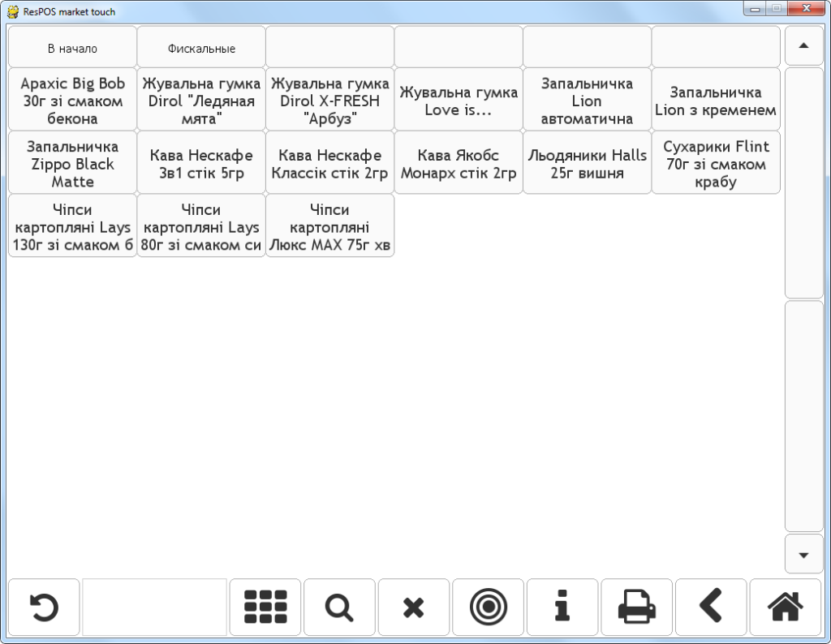Click the scroll down arrow button
Viewport: 831px width, 644px height.
coord(803,555)
